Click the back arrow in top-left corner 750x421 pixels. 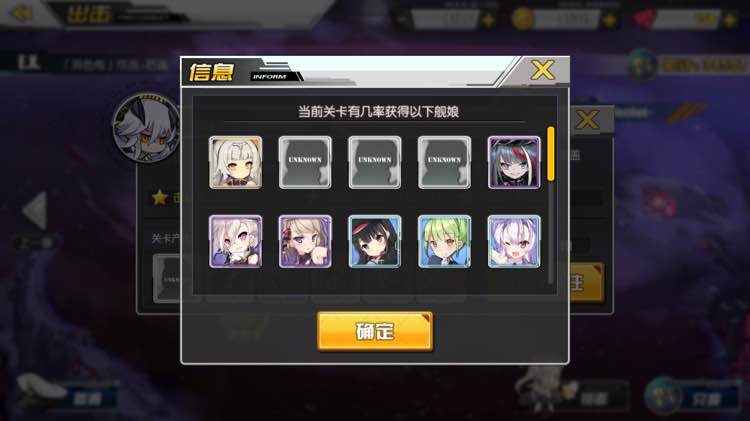[22, 13]
